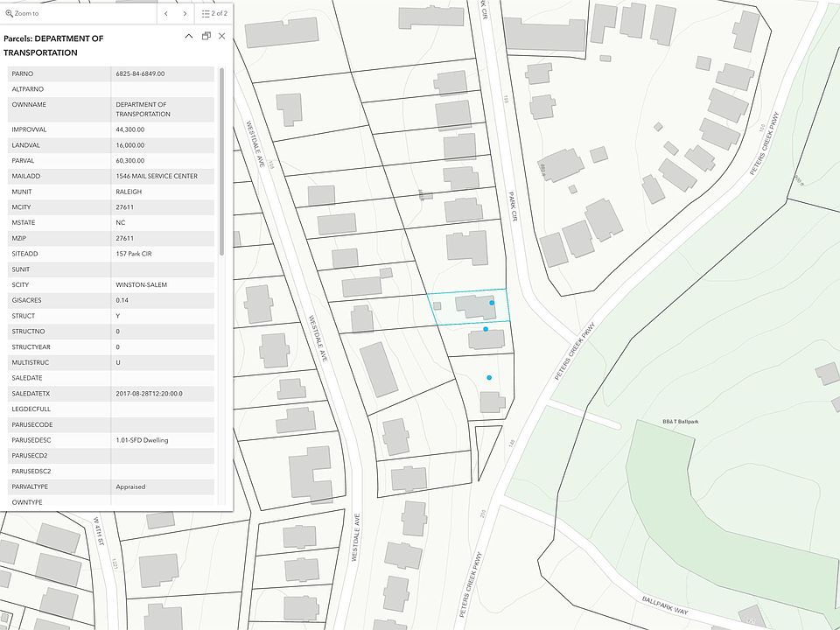
Task: Click the OWNNAME Department of Transportation value
Action: pos(143,109)
